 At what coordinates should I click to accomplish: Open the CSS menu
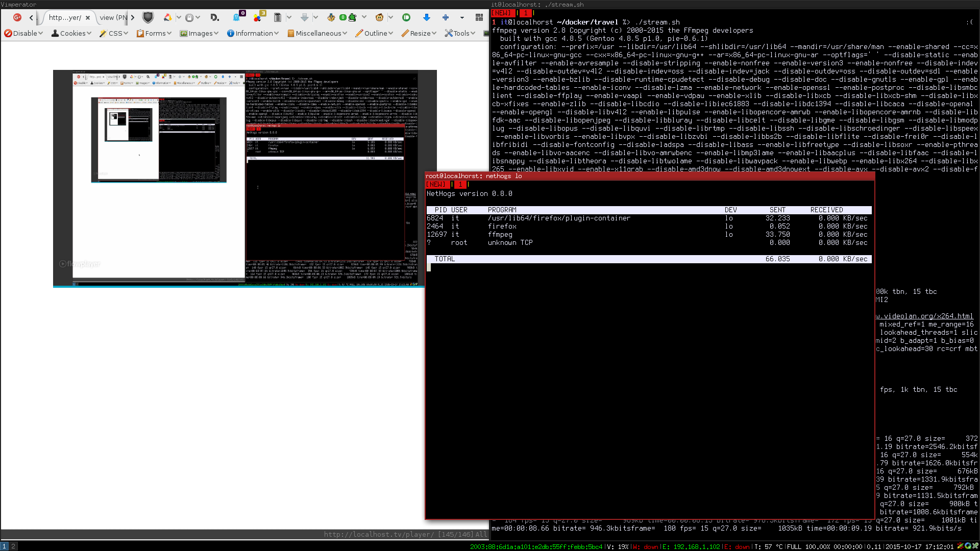114,33
